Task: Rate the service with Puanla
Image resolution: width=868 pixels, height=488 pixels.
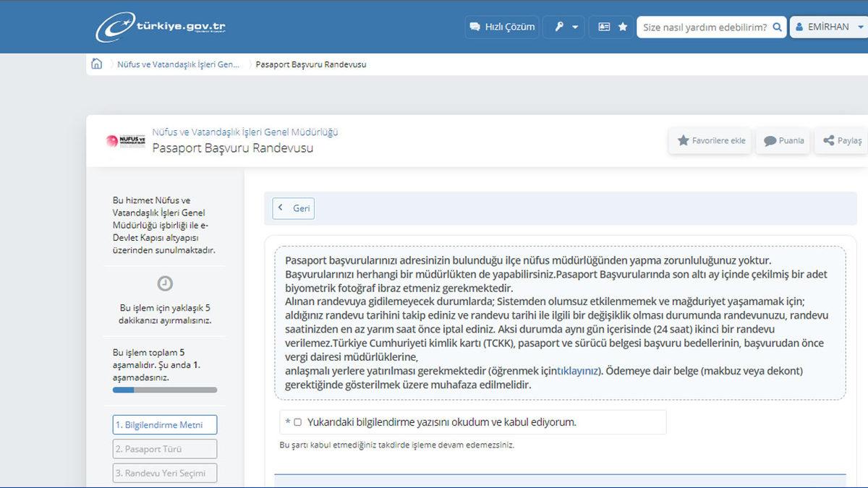Action: (783, 140)
